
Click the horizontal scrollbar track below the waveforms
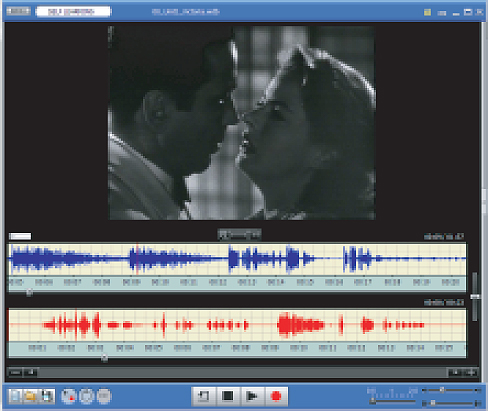coord(242,372)
